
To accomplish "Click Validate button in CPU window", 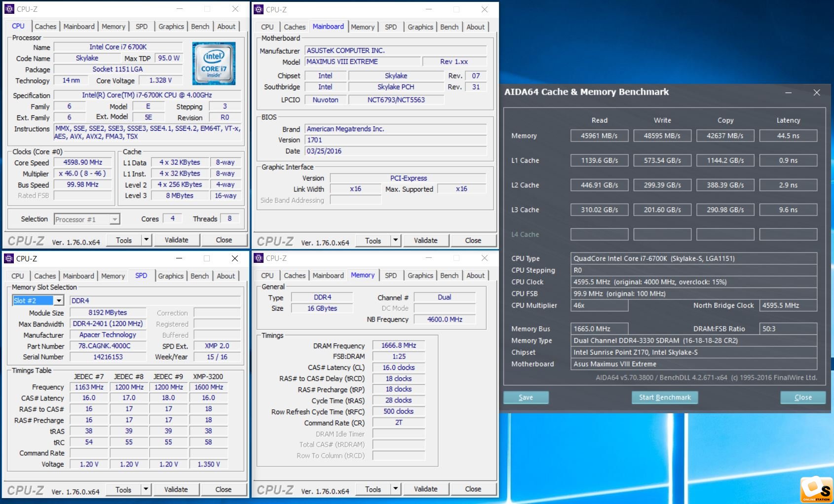I will click(x=176, y=240).
